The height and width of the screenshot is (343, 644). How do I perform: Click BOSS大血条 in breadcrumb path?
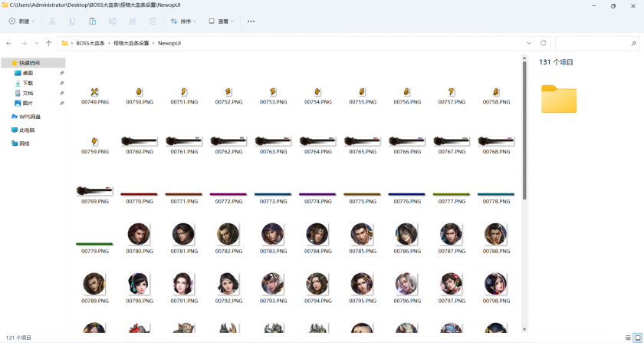point(90,44)
